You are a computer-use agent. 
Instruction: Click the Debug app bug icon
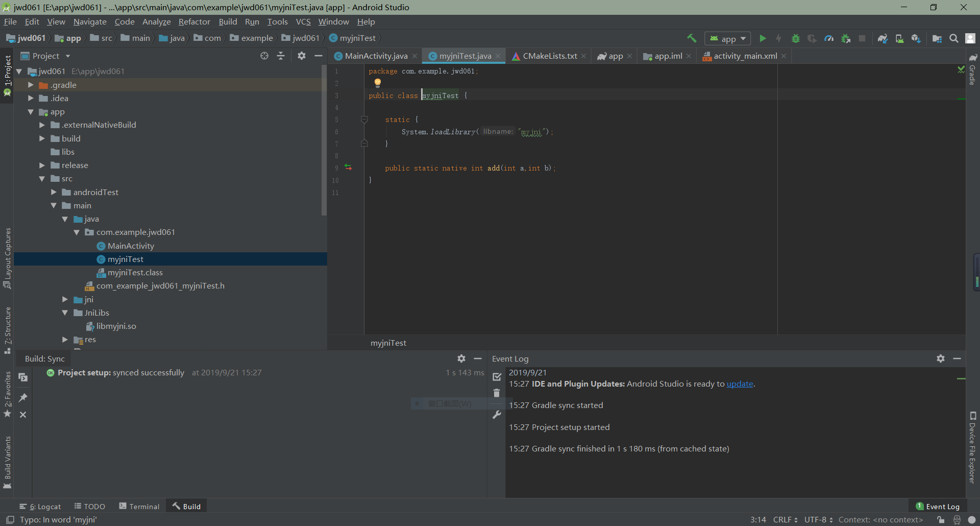pos(795,38)
